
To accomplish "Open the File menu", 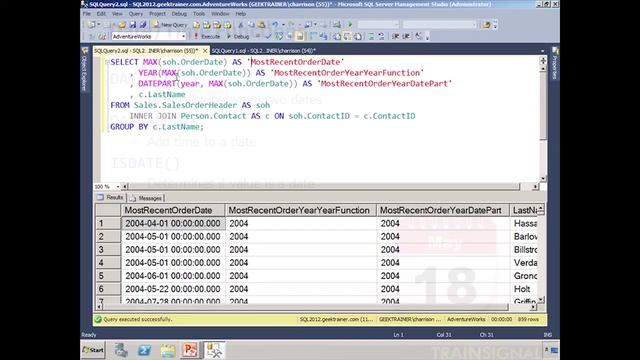I will [87, 13].
